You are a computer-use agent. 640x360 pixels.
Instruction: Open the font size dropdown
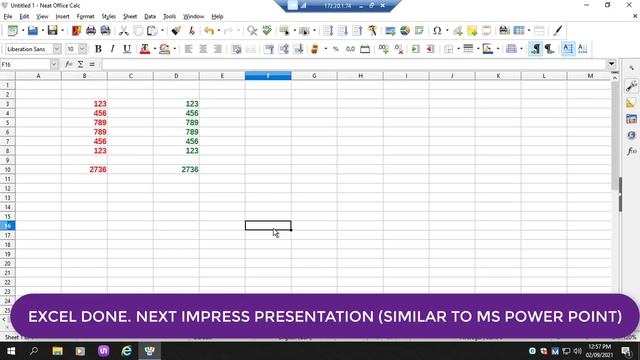tap(82, 49)
